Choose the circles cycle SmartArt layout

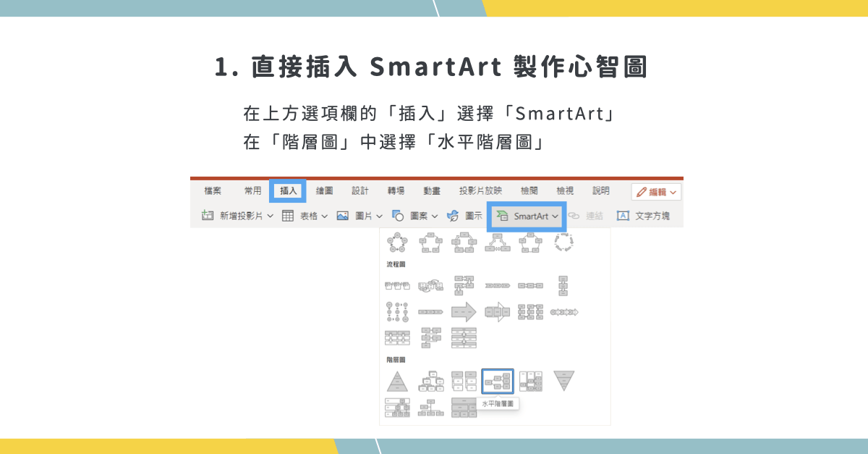click(x=397, y=242)
